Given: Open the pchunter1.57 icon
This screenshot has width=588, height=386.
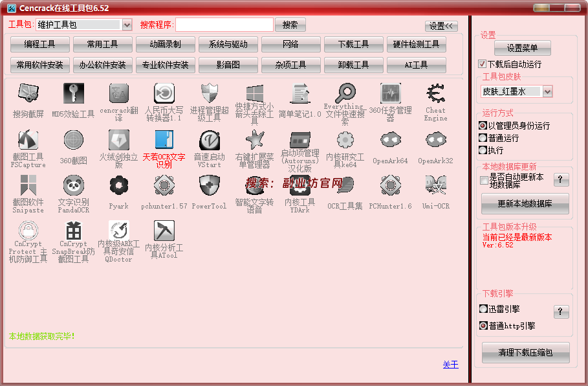Looking at the screenshot, I should click(x=164, y=185).
